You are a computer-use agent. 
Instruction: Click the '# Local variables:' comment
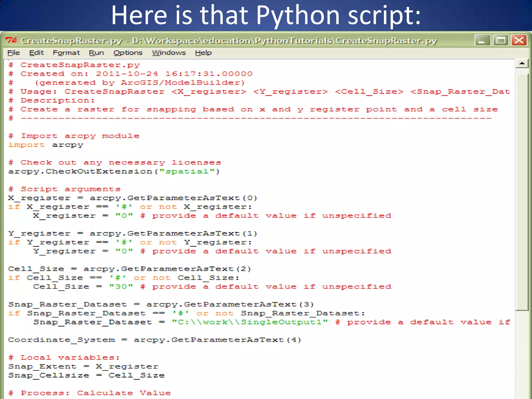tap(64, 358)
